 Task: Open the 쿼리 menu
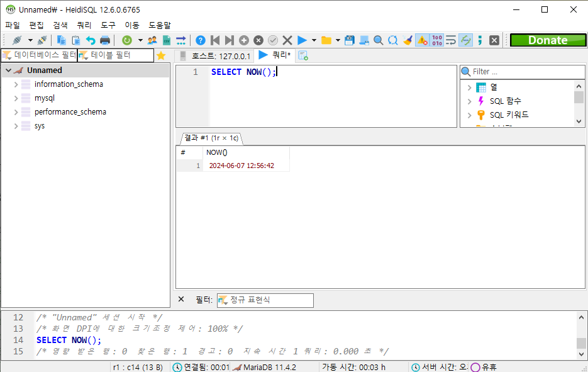pyautogui.click(x=84, y=25)
